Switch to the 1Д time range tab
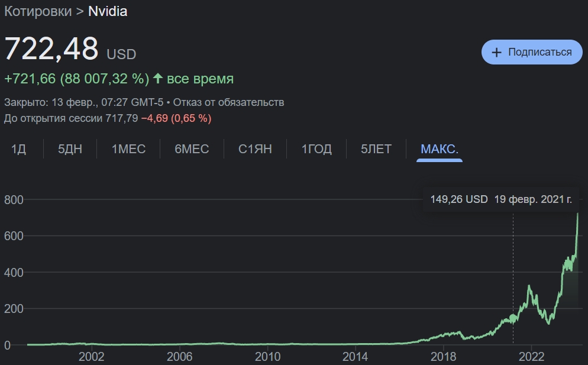588x365 pixels. click(x=19, y=149)
